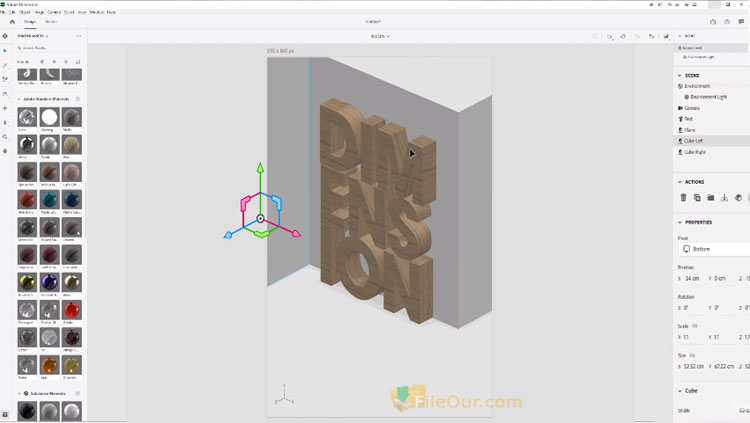Filter assets by images icon

click(x=77, y=62)
